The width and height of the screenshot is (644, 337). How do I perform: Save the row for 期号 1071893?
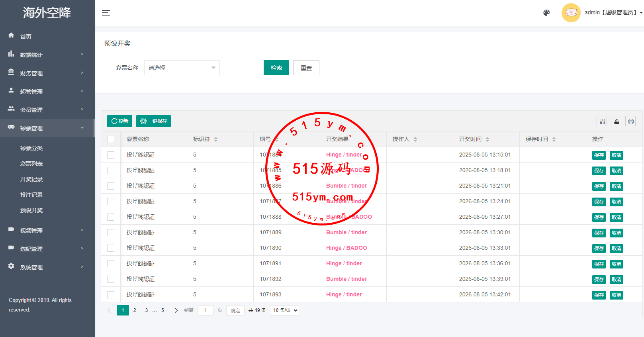pyautogui.click(x=599, y=295)
